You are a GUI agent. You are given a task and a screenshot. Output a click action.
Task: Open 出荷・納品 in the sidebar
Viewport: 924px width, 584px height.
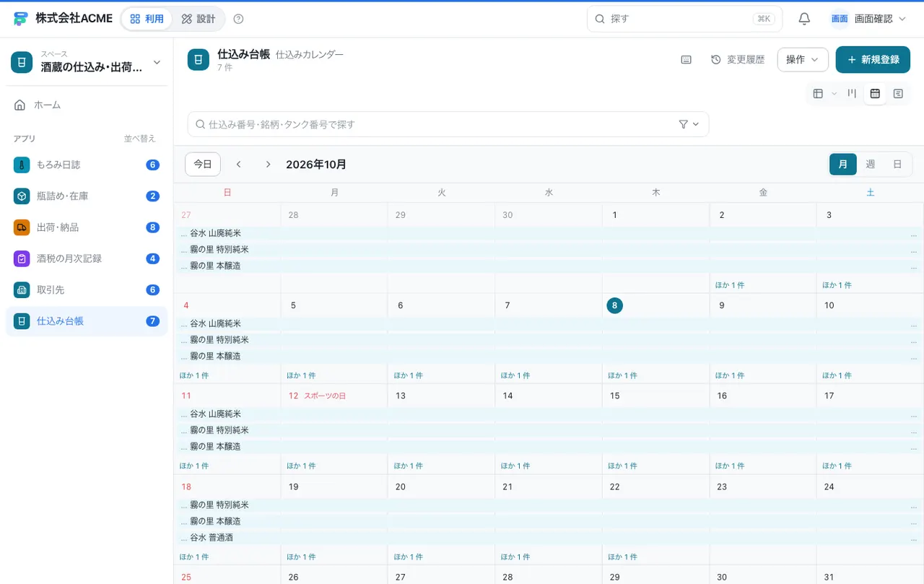(x=87, y=227)
